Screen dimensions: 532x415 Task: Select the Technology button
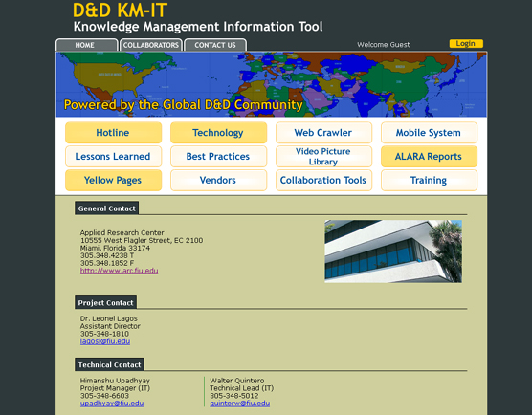point(218,133)
